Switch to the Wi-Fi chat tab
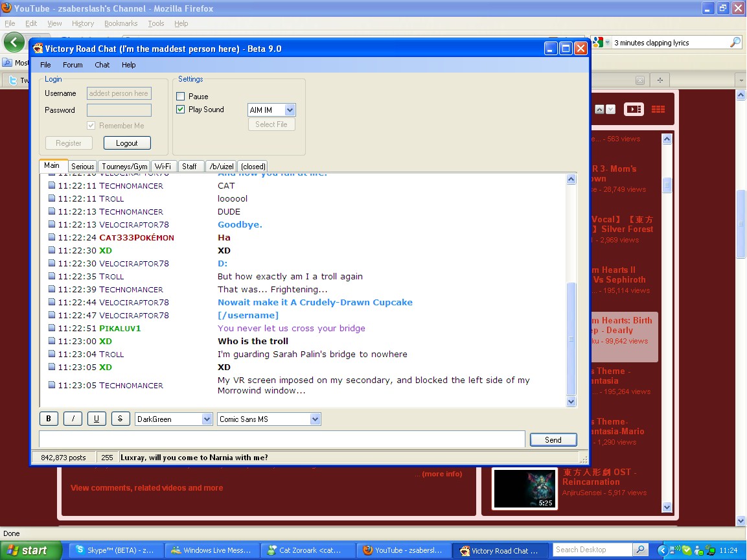 163,167
